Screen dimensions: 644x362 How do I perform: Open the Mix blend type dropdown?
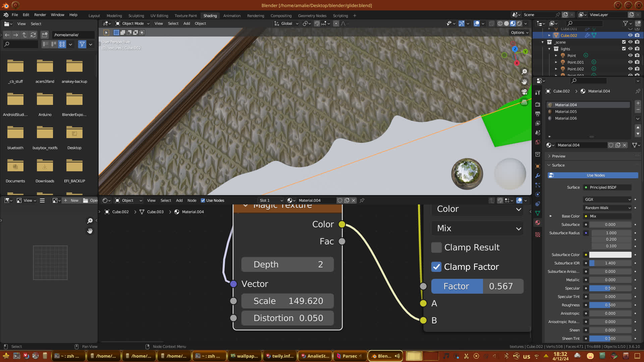tap(478, 228)
